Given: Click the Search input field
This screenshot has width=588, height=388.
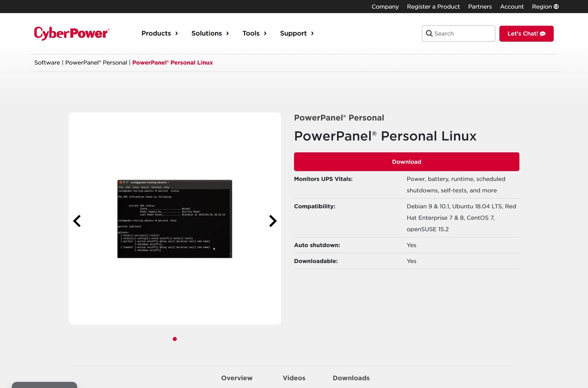Looking at the screenshot, I should pos(458,33).
